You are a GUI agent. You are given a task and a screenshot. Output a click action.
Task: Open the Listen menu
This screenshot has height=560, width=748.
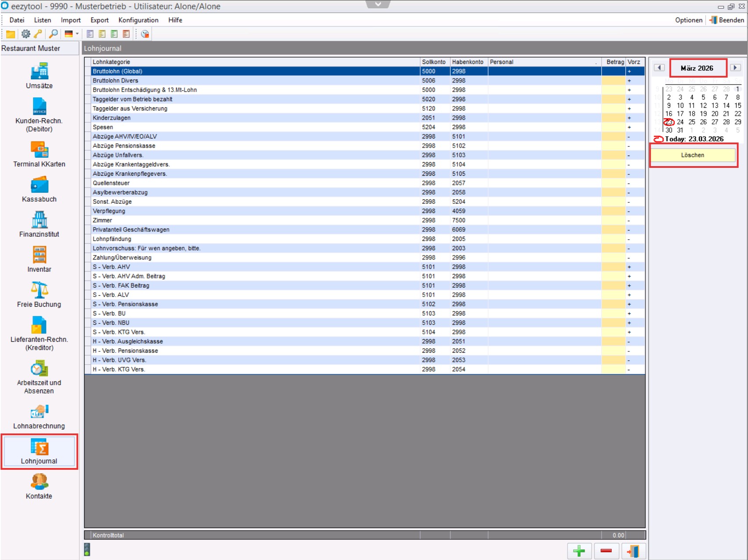pos(43,20)
